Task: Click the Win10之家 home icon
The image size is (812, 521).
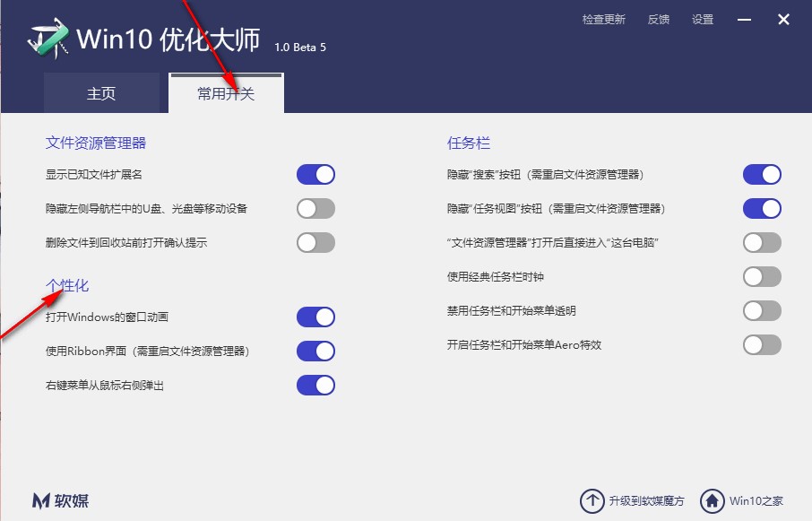Action: point(712,500)
